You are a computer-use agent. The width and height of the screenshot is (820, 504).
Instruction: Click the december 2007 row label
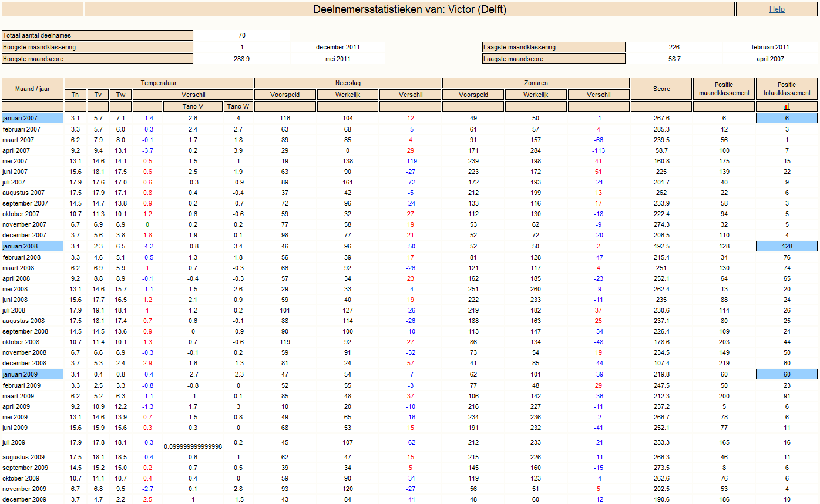(25, 235)
